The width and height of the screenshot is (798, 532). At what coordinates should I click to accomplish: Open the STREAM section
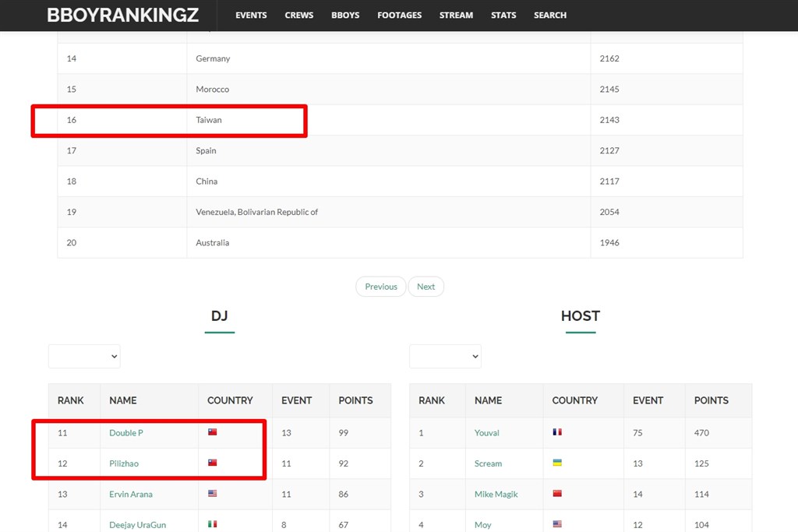click(x=456, y=16)
